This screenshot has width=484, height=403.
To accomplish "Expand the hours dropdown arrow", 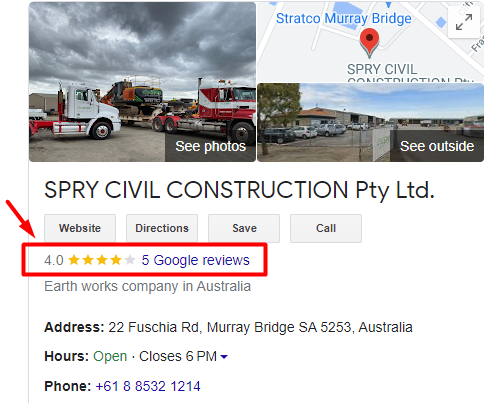I will 224,357.
